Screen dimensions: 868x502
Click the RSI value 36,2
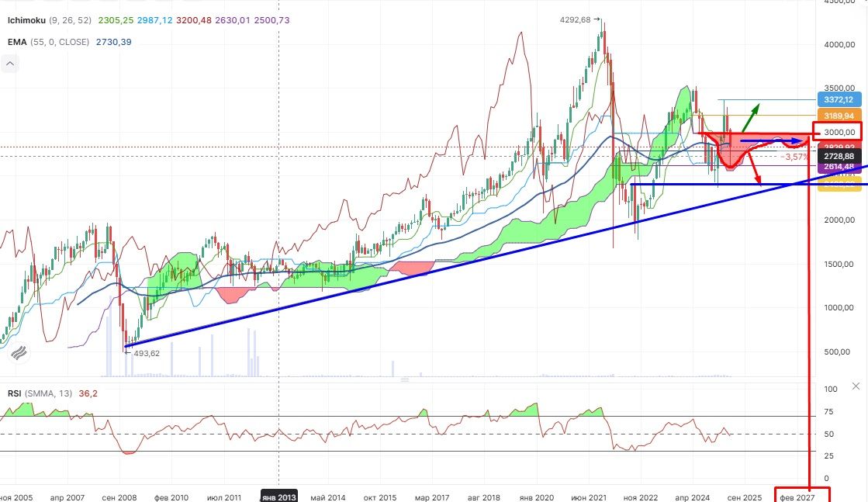(88, 393)
